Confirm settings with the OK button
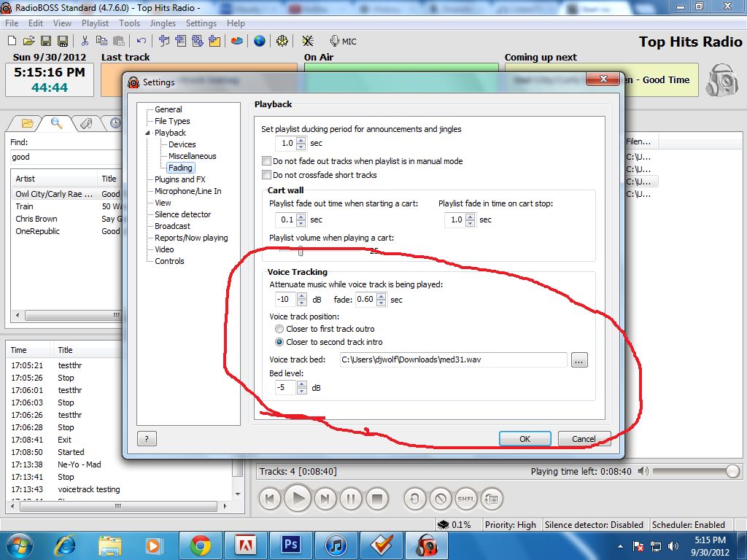The width and height of the screenshot is (747, 560). point(525,438)
